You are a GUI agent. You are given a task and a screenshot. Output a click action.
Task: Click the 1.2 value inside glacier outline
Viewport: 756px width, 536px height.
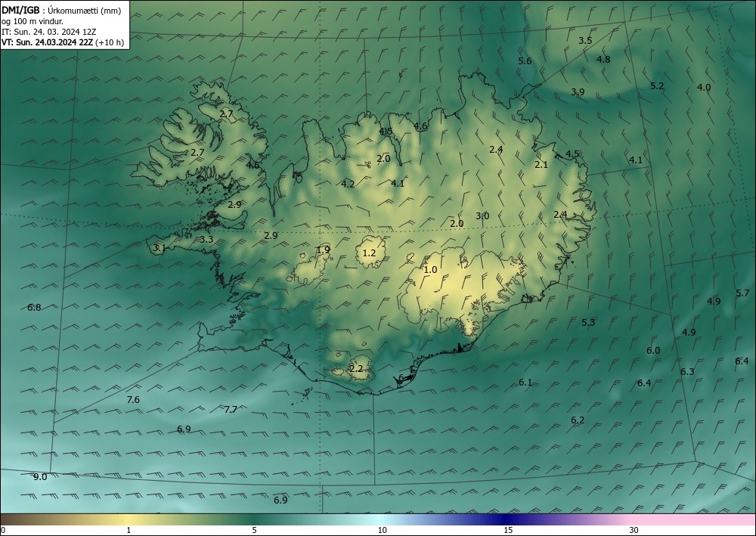click(369, 253)
